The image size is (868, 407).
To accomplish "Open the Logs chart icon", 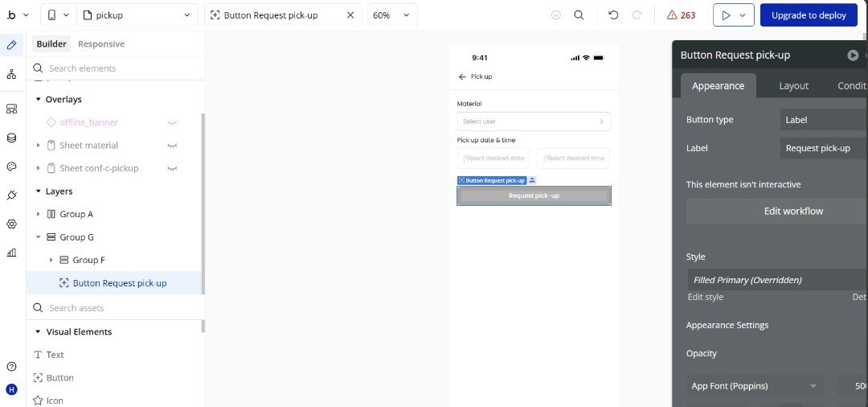I will point(11,253).
